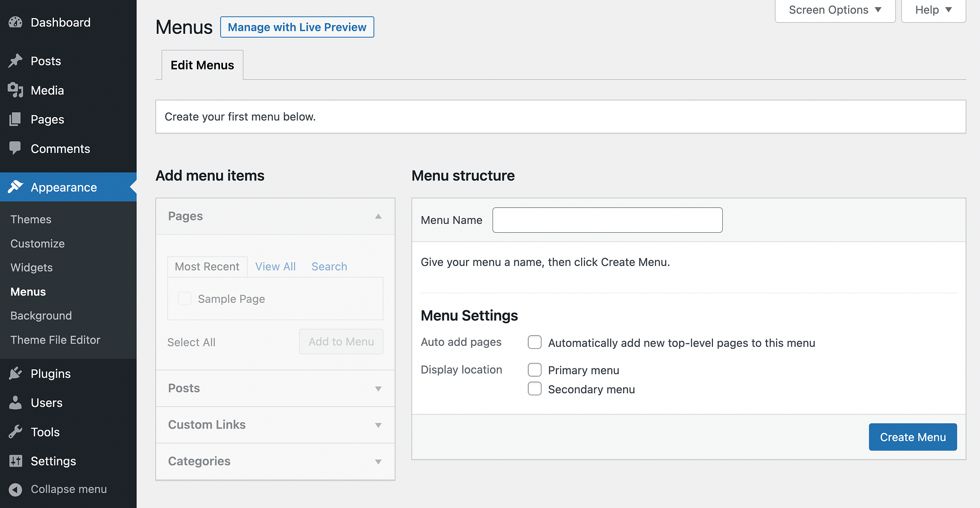
Task: Select the Edit Menus tab
Action: (x=202, y=65)
